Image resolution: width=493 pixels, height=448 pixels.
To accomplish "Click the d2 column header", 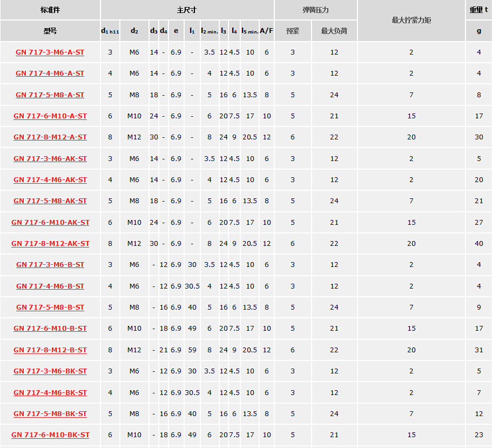I will point(134,31).
